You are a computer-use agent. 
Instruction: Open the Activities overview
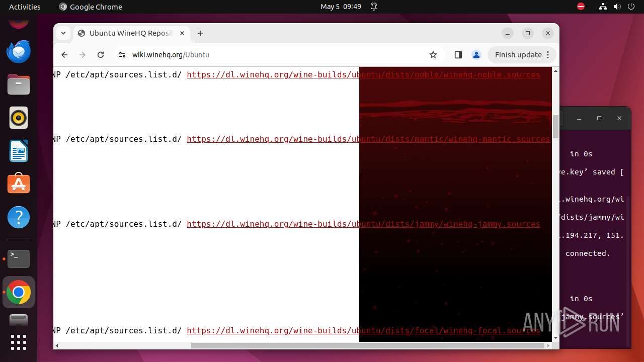pyautogui.click(x=25, y=7)
